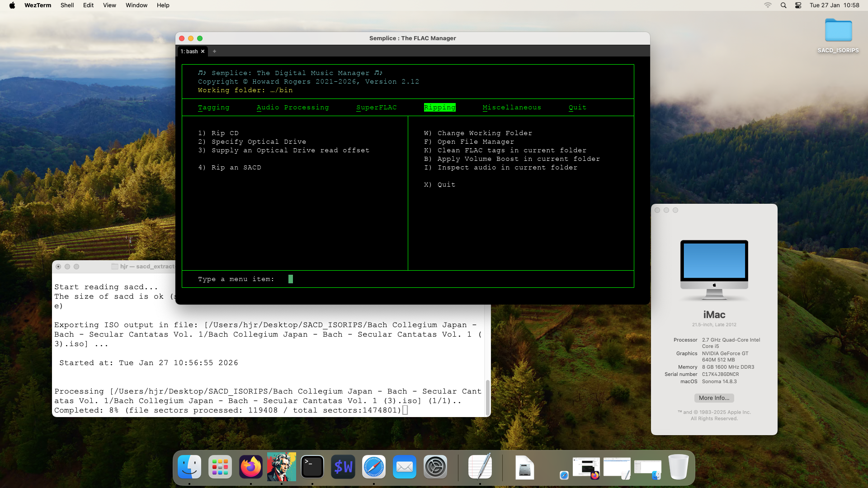
Task: Open a new tab with the plus button
Action: (x=214, y=51)
